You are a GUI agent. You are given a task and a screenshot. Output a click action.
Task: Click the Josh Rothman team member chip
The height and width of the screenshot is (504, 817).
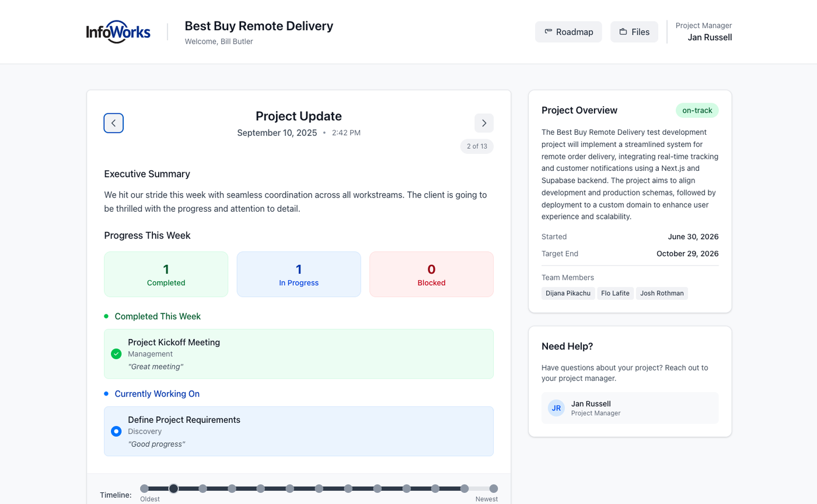(x=662, y=293)
